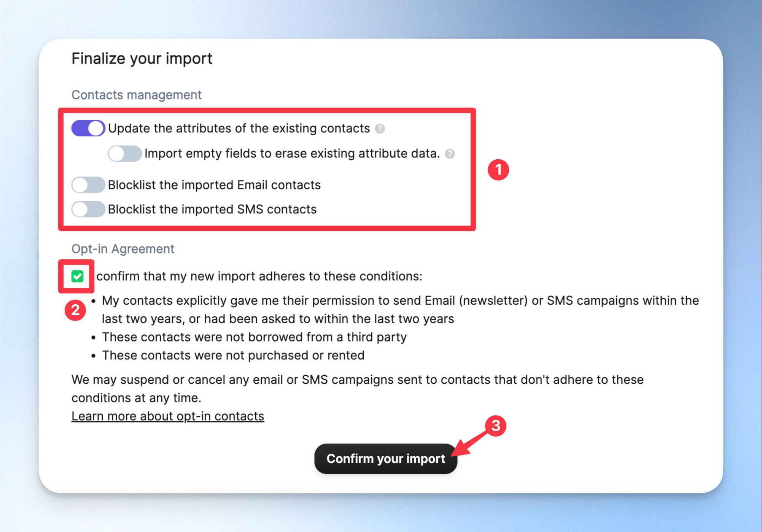Screen dimensions: 762x532
Task: Turn on Blocklist the imported Email contacts
Action: [x=88, y=185]
